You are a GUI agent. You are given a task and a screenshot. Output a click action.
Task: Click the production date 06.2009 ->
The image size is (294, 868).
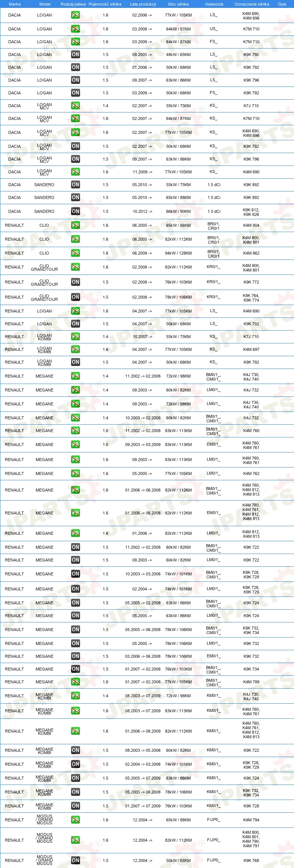[142, 253]
